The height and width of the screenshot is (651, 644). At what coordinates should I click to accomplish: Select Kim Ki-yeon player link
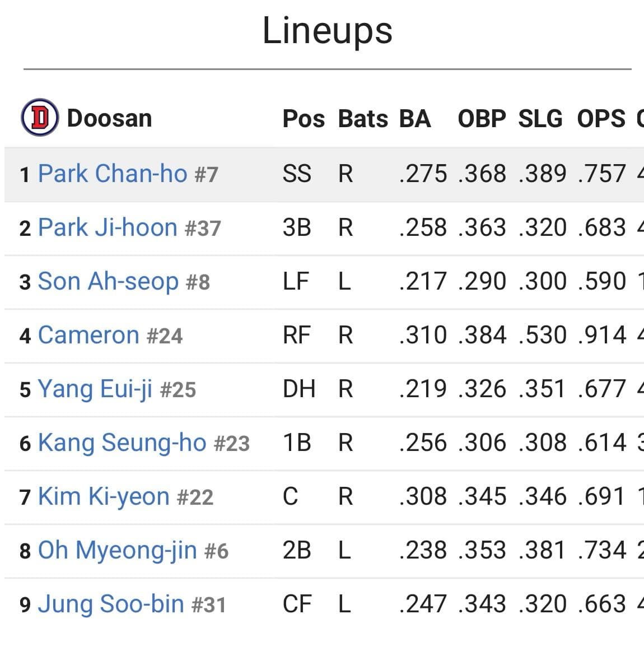pos(104,496)
